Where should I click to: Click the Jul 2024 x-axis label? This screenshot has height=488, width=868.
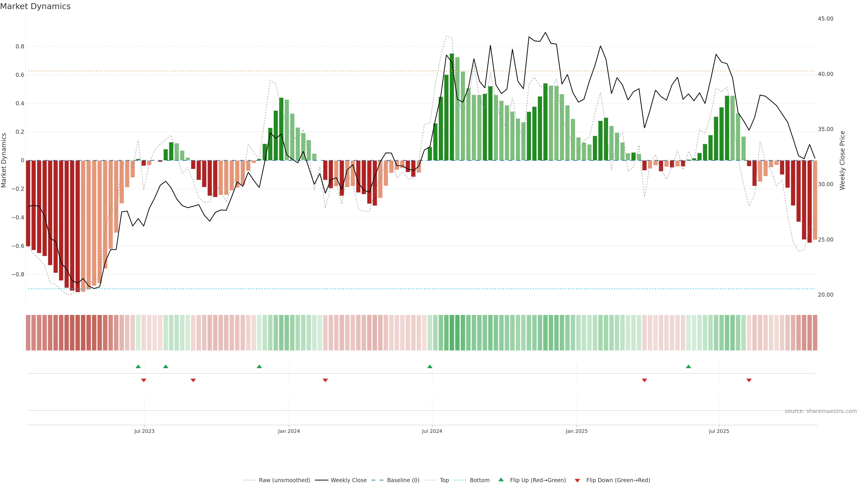point(432,431)
